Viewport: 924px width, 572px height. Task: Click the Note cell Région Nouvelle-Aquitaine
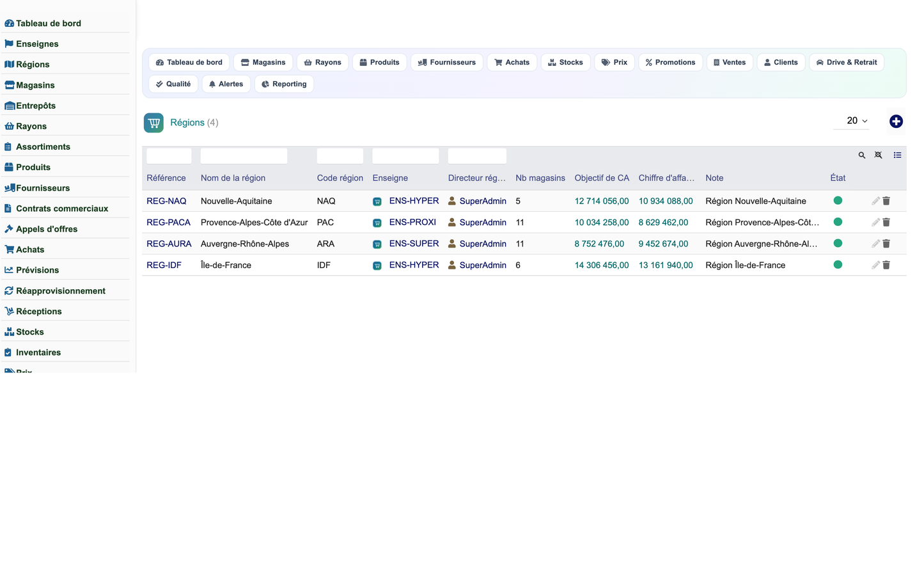(x=756, y=202)
